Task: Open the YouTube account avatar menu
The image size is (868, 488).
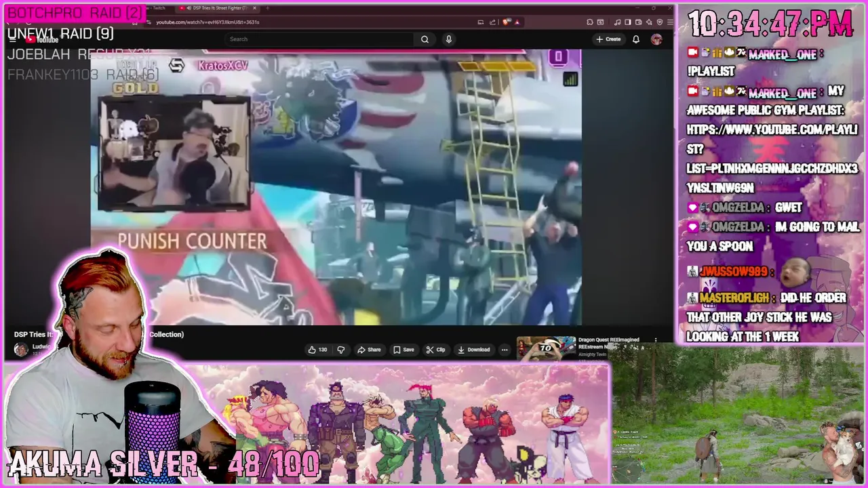Action: (x=656, y=39)
